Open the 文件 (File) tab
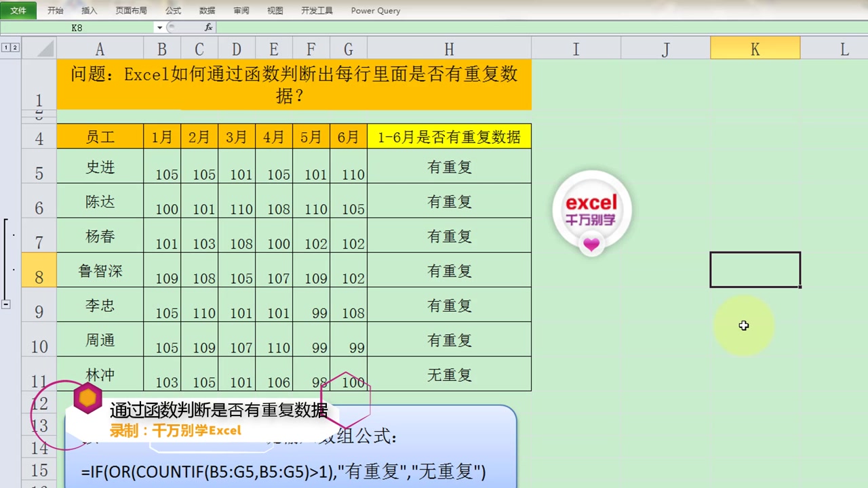 coord(18,10)
